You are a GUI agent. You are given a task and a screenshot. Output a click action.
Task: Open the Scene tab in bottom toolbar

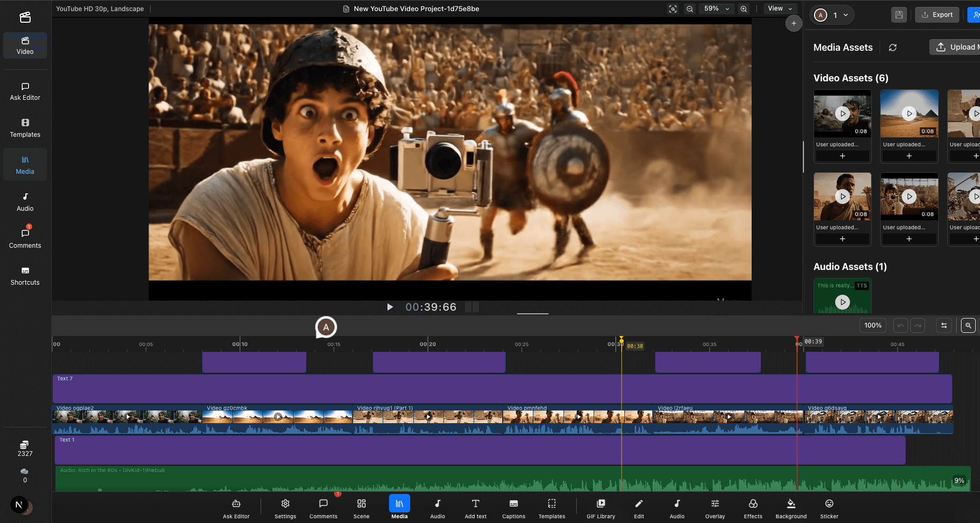tap(361, 508)
